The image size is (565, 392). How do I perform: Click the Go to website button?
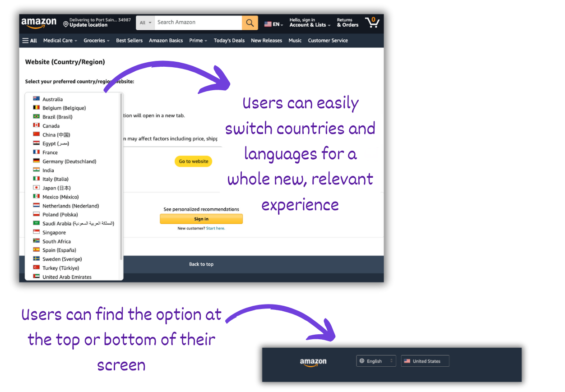click(193, 161)
